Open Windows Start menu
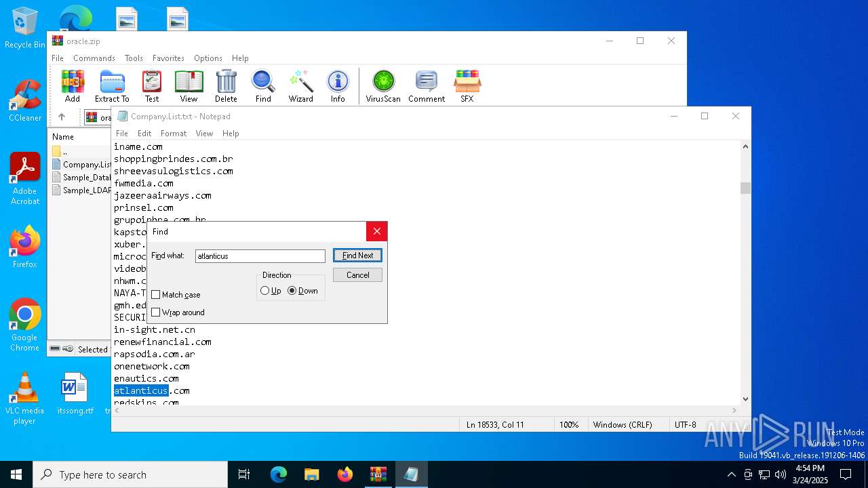Viewport: 868px width, 488px height. point(16,474)
